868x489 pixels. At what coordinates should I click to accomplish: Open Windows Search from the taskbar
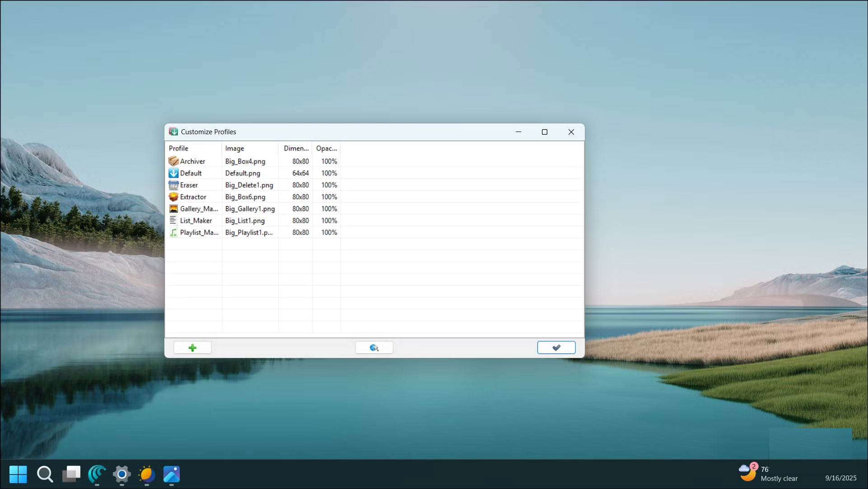click(45, 475)
